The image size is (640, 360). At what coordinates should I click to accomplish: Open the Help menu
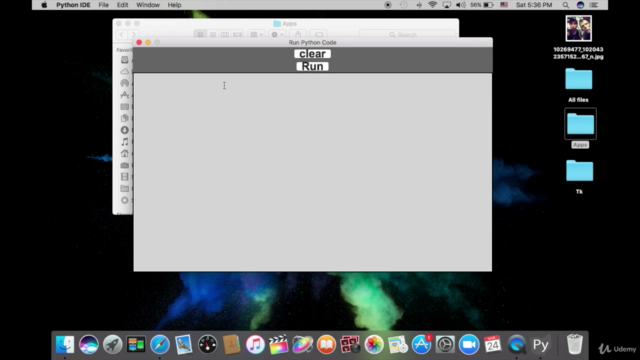tap(174, 5)
